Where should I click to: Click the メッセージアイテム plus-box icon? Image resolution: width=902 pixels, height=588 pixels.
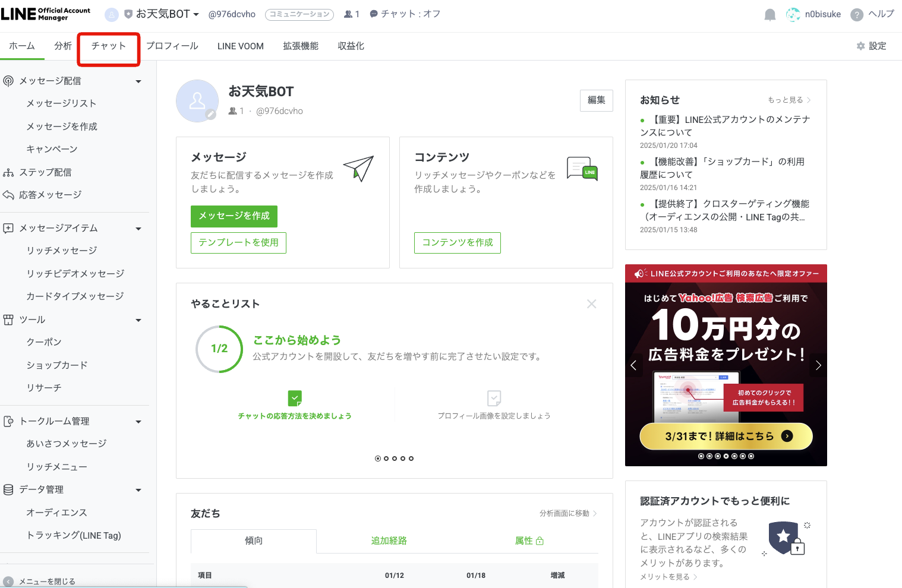(x=8, y=228)
